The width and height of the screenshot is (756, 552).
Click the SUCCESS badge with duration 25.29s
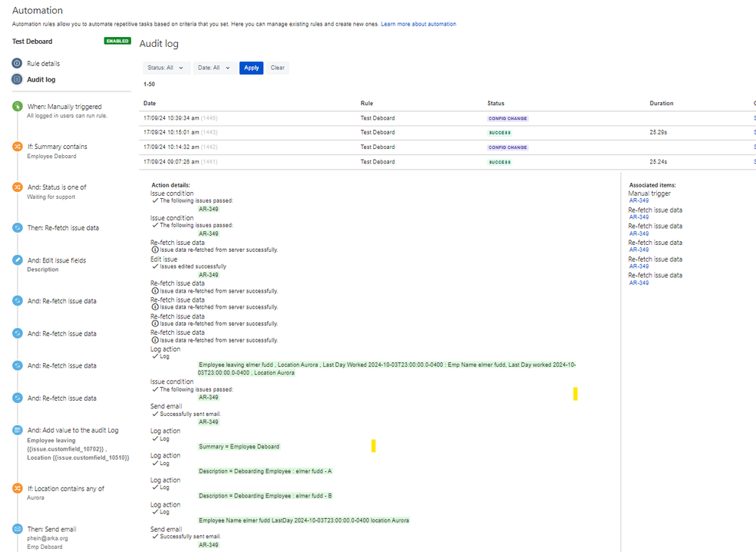499,133
